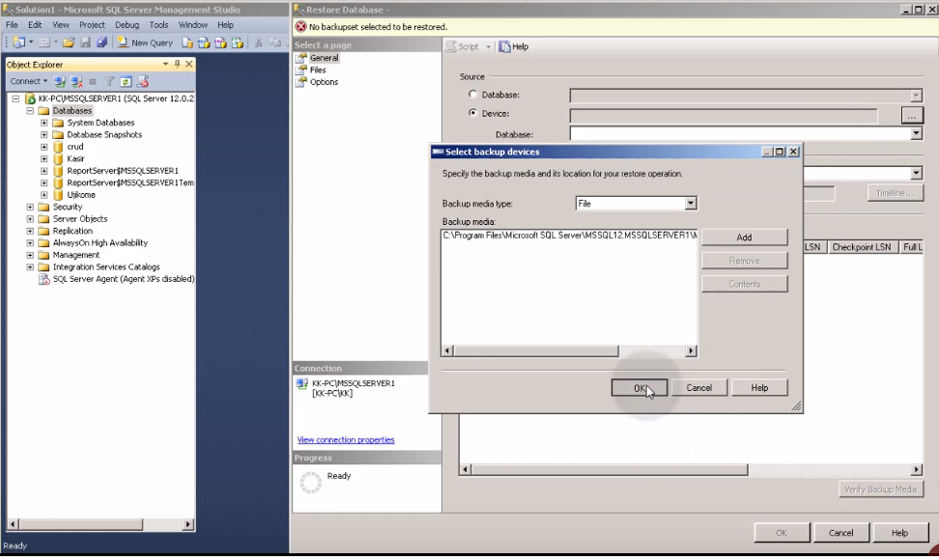
Task: Click the browse device ellipsis button
Action: coord(912,116)
